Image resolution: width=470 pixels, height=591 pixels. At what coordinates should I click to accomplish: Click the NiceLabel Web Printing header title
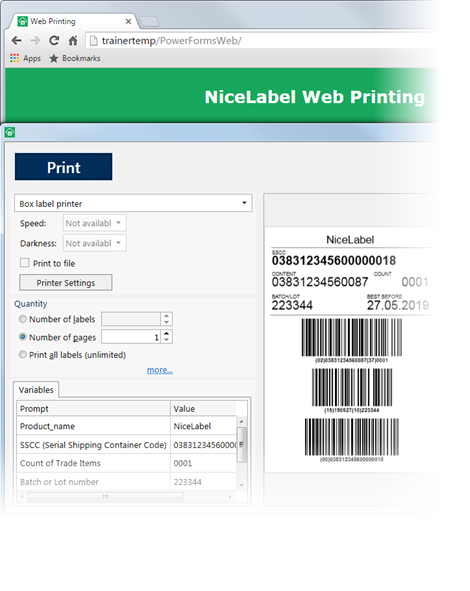(x=315, y=97)
